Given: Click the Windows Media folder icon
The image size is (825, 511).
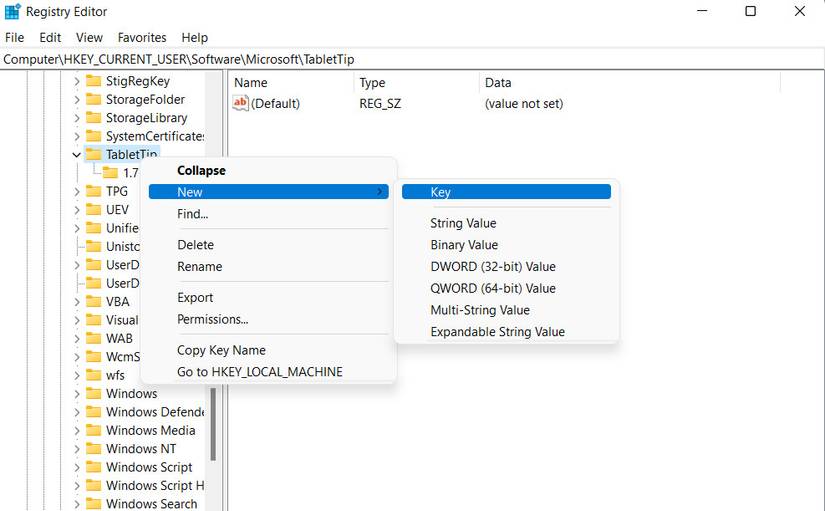Looking at the screenshot, I should tap(93, 430).
